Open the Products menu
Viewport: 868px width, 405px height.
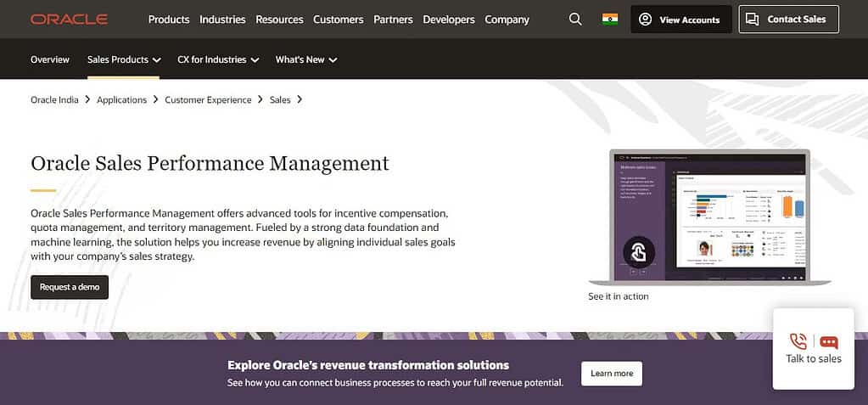169,20
